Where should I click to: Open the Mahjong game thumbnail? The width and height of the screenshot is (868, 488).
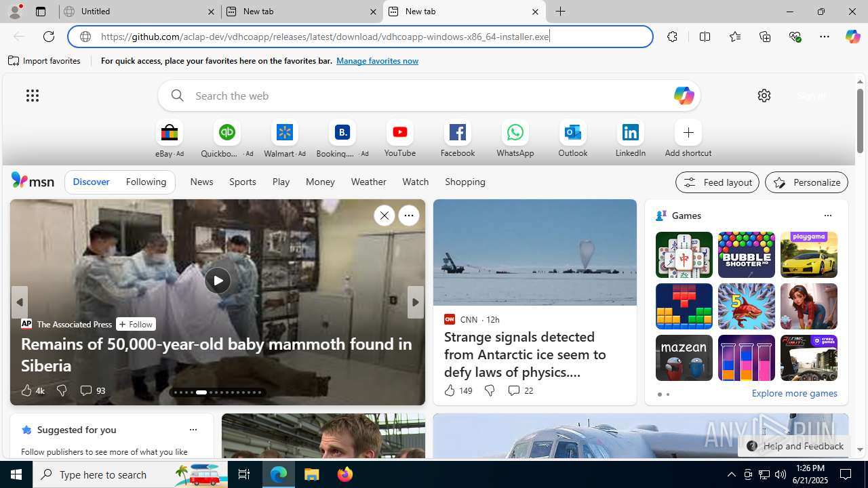[x=684, y=255]
